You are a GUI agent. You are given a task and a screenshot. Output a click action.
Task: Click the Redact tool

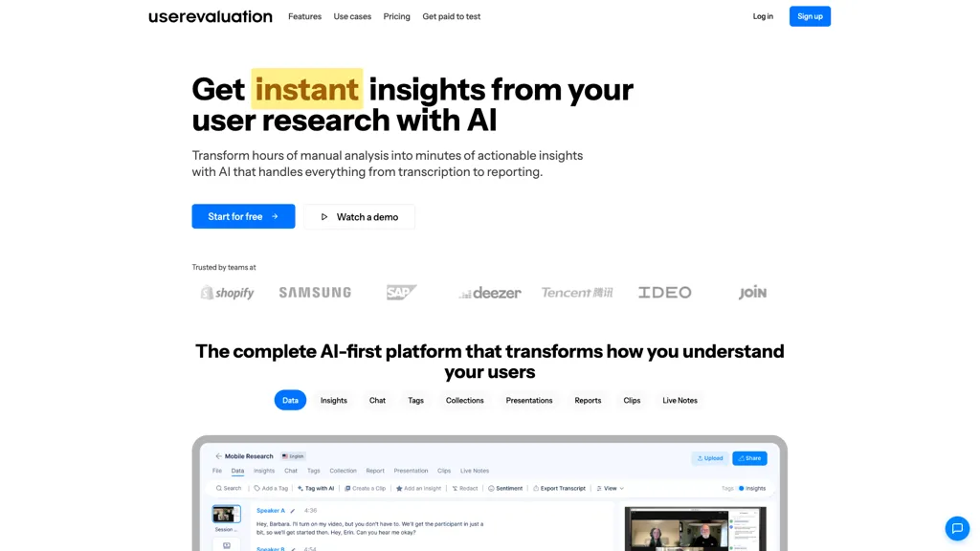click(x=465, y=489)
